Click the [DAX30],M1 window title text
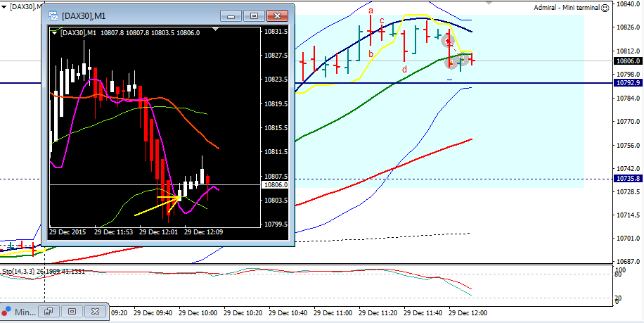The image size is (644, 323). point(84,16)
